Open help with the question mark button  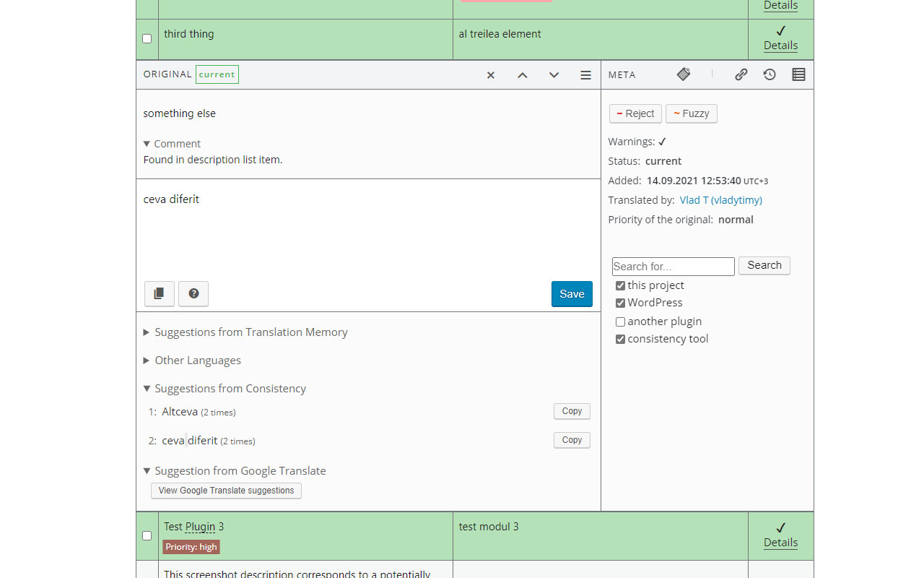click(193, 294)
